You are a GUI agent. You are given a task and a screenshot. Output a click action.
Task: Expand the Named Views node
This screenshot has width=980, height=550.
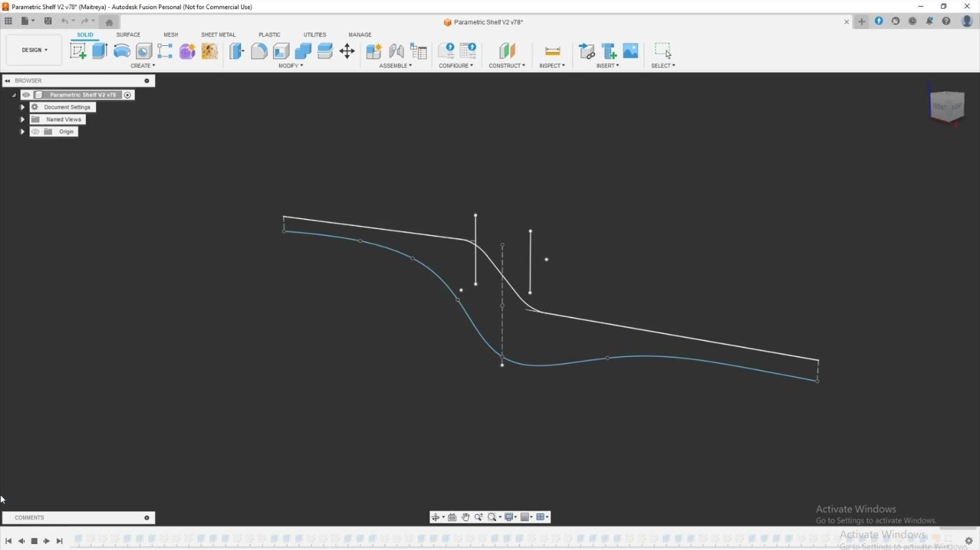click(22, 119)
